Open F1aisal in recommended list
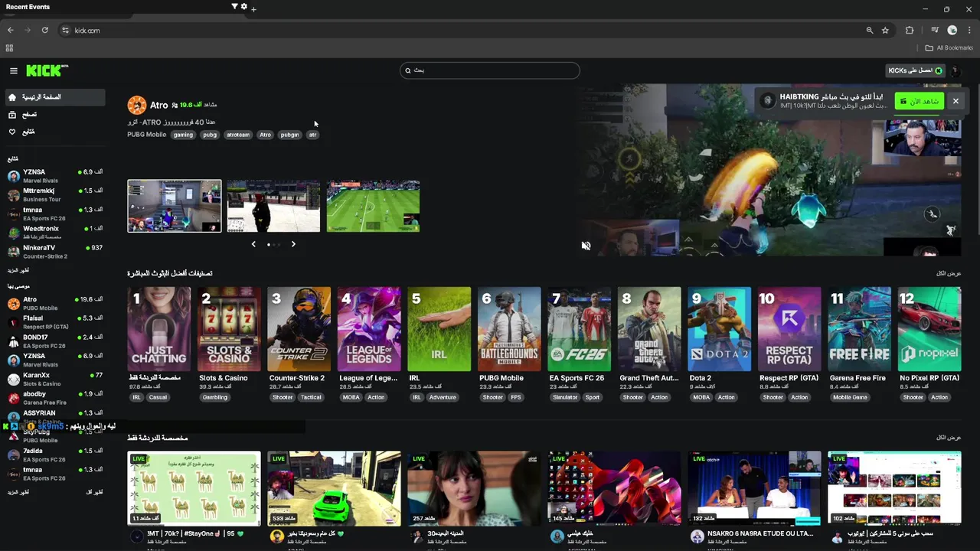This screenshot has height=551, width=980. click(x=54, y=322)
